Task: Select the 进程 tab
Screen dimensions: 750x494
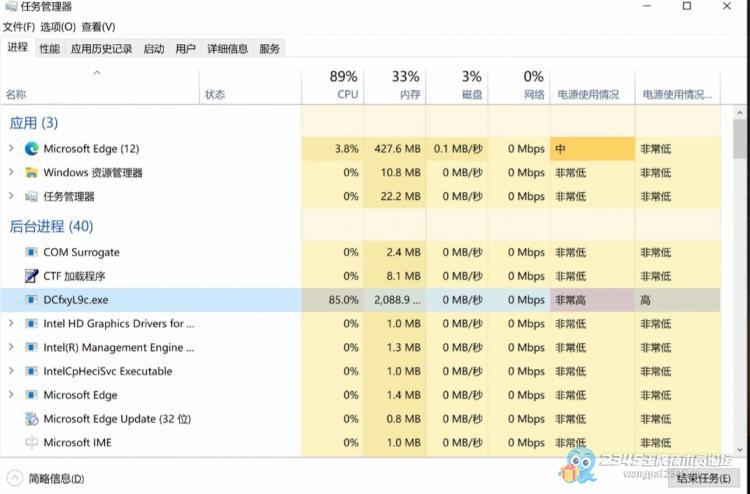Action: 18,47
